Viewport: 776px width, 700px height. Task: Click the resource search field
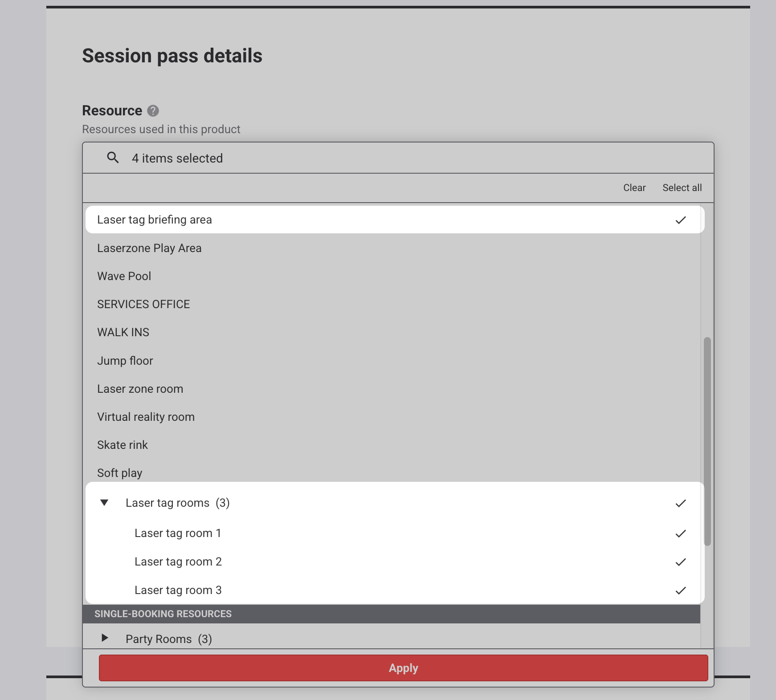click(401, 158)
